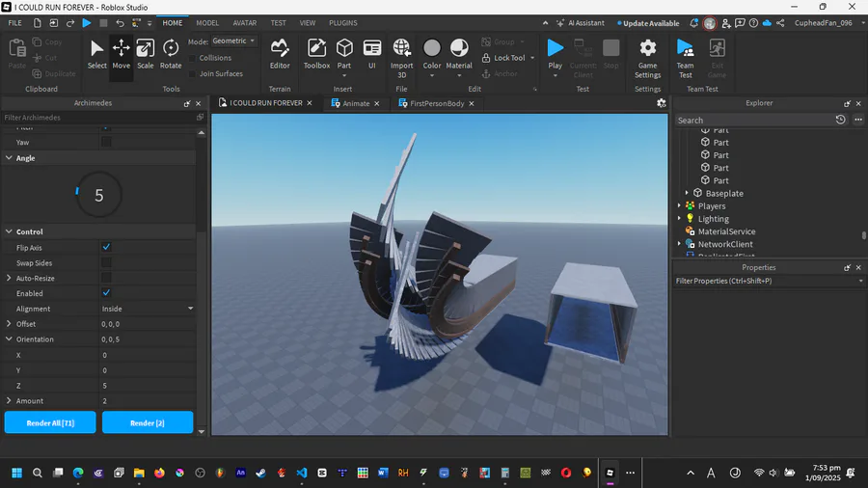Open Game Settings

point(648,58)
